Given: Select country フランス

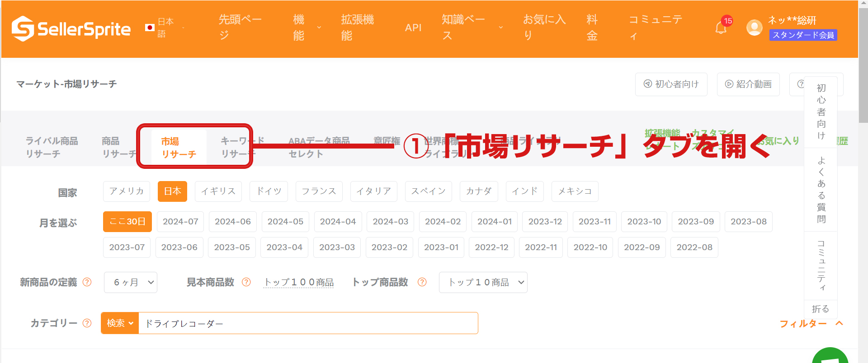Looking at the screenshot, I should pos(319,191).
